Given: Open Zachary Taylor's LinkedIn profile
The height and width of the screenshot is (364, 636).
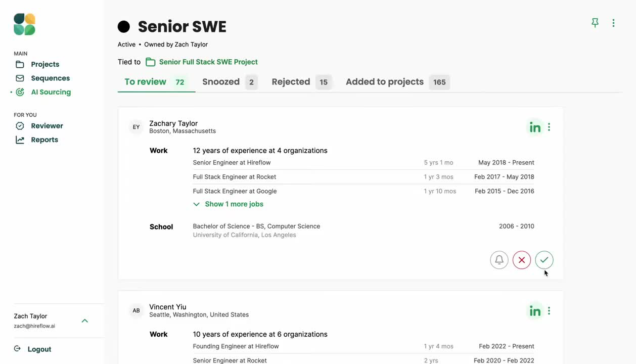Looking at the screenshot, I should [x=535, y=127].
